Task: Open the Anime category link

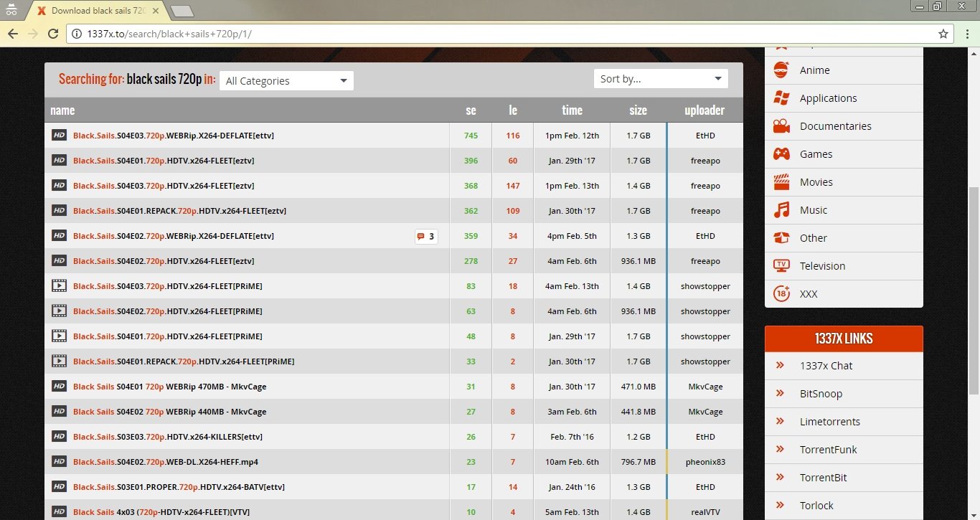Action: (x=814, y=70)
